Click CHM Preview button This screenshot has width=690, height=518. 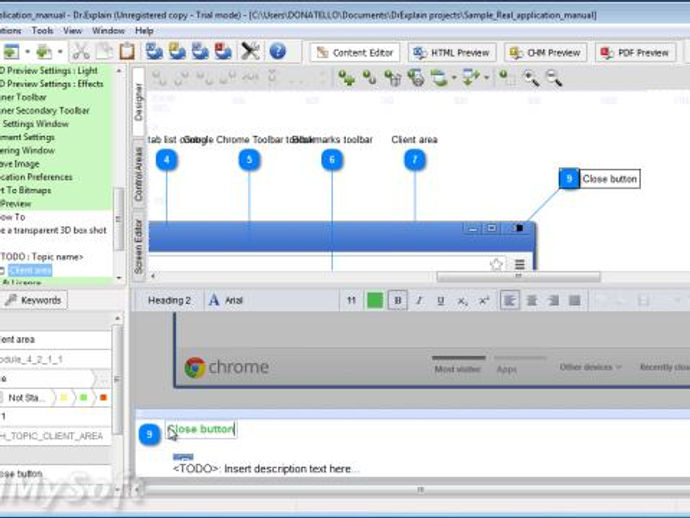click(x=545, y=52)
